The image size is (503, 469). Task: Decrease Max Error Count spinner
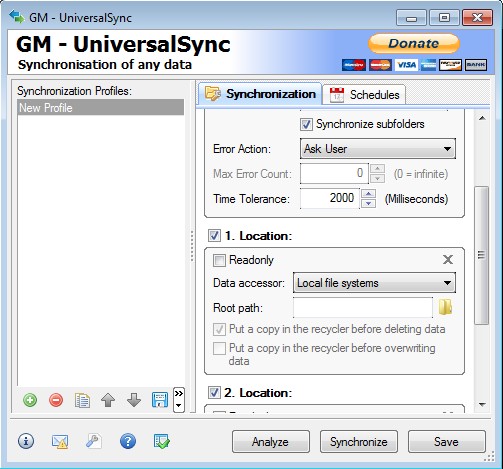tap(378, 178)
